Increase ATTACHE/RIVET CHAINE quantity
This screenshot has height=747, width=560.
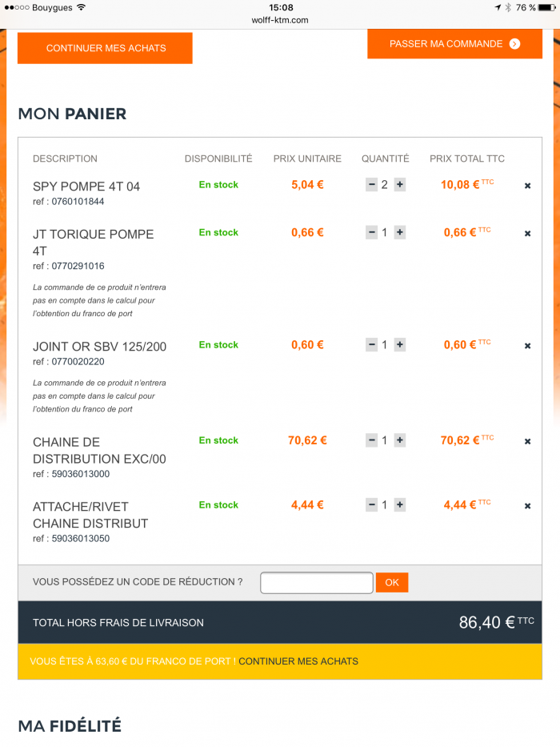[400, 505]
